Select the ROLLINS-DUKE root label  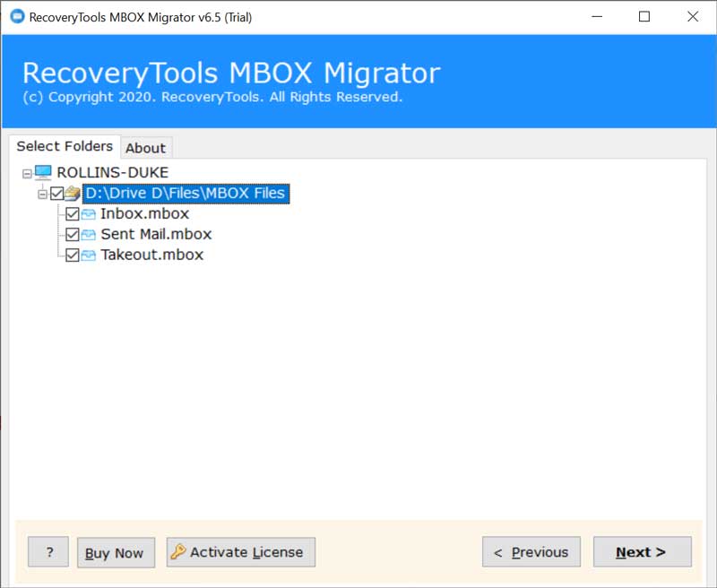(x=113, y=172)
